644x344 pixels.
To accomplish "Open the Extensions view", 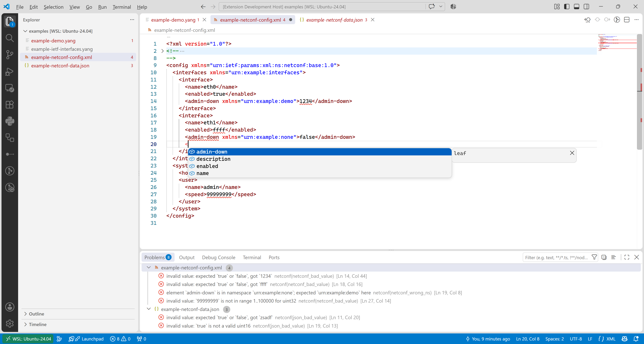I will click(x=10, y=104).
